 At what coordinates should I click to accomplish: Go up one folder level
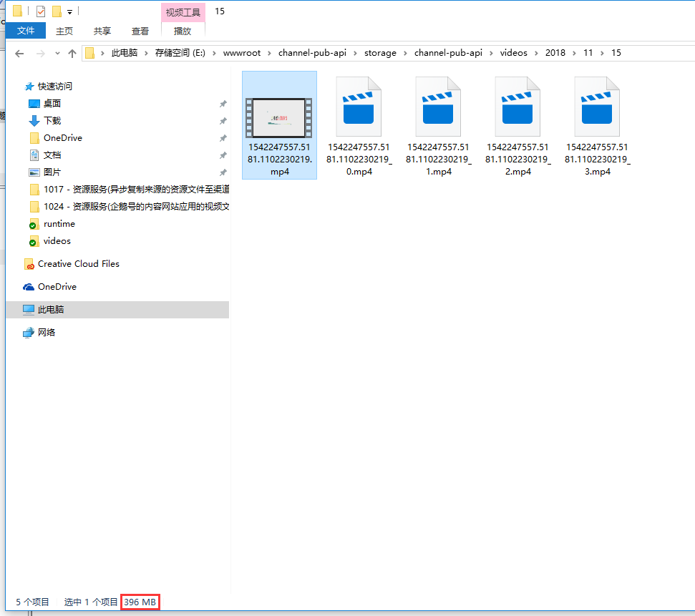coord(72,54)
